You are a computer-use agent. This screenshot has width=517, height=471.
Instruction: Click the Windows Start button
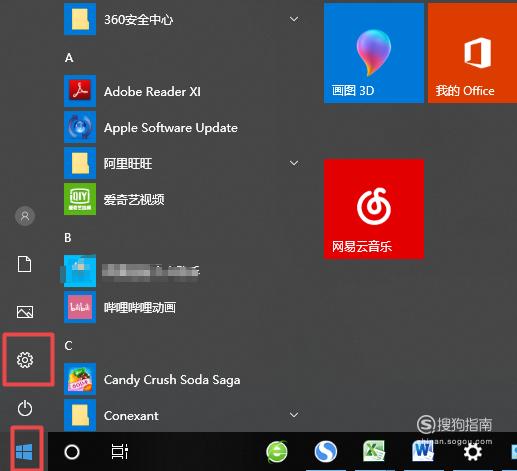(x=24, y=452)
